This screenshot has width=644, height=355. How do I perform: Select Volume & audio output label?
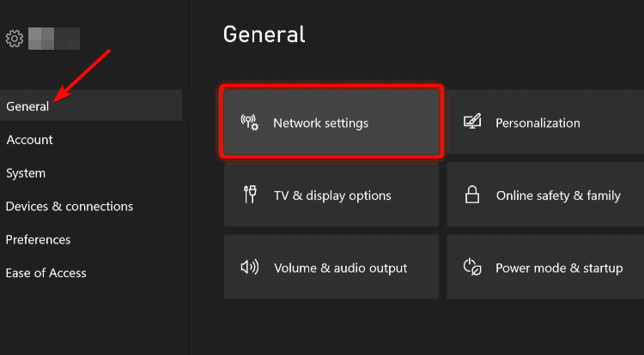pos(340,268)
